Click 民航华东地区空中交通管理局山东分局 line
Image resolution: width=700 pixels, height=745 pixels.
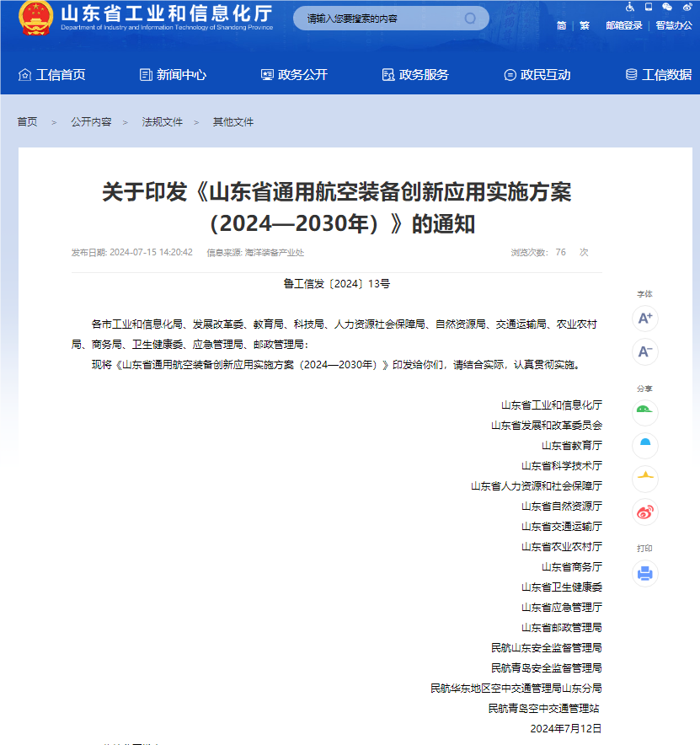[x=516, y=688]
